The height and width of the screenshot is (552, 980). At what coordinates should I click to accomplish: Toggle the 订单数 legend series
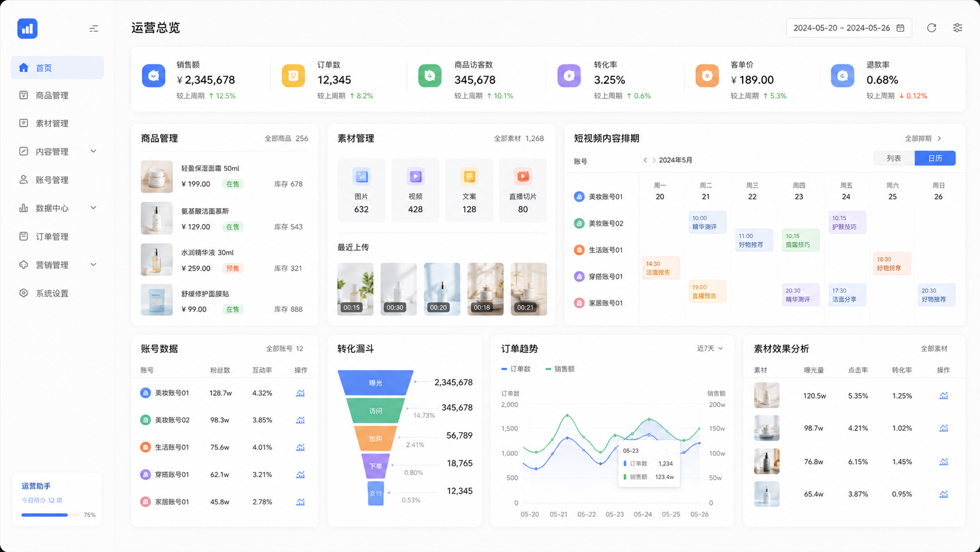[516, 369]
